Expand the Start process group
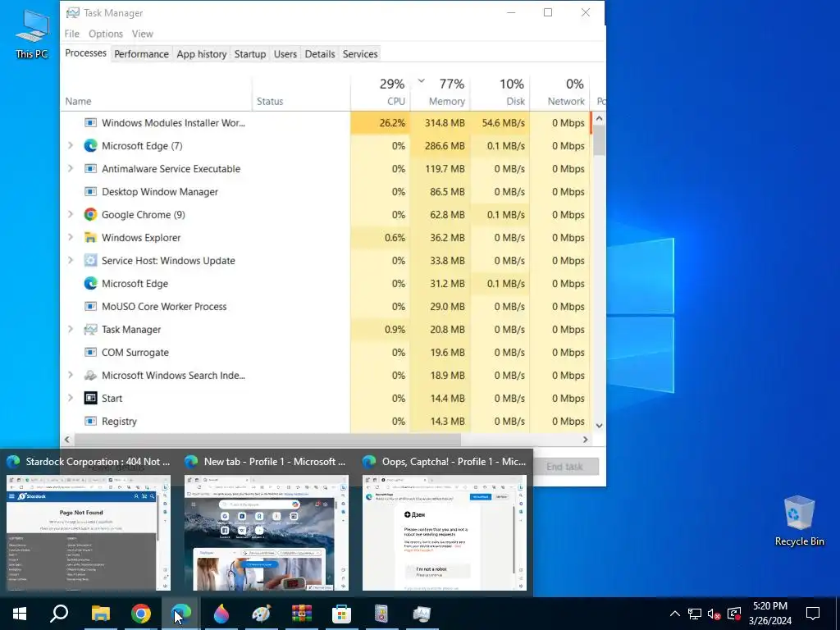 click(x=71, y=398)
